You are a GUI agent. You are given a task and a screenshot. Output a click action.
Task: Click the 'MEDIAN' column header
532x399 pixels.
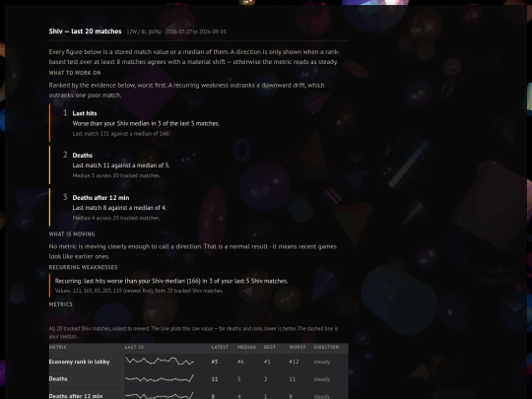(x=246, y=347)
